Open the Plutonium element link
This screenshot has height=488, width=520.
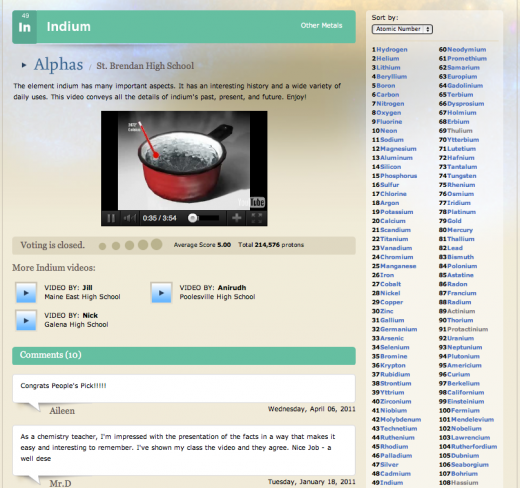[x=463, y=356]
